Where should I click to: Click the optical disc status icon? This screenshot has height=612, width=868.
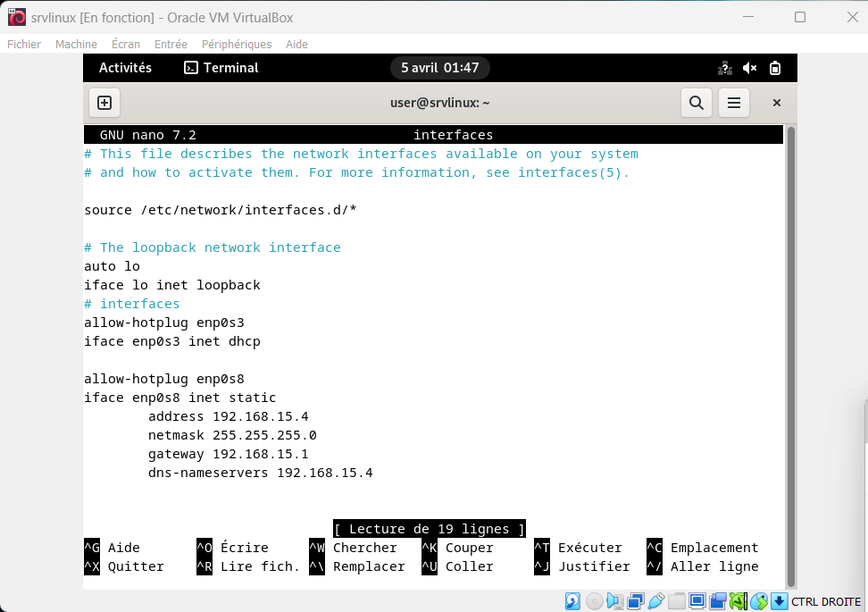594,601
